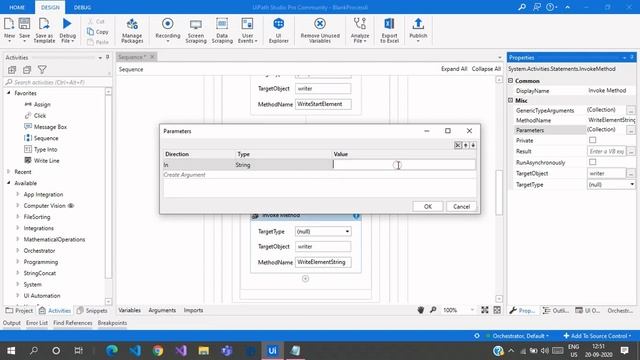Image resolution: width=640 pixels, height=360 pixels.
Task: Collapse the Available group
Action: coord(9,183)
